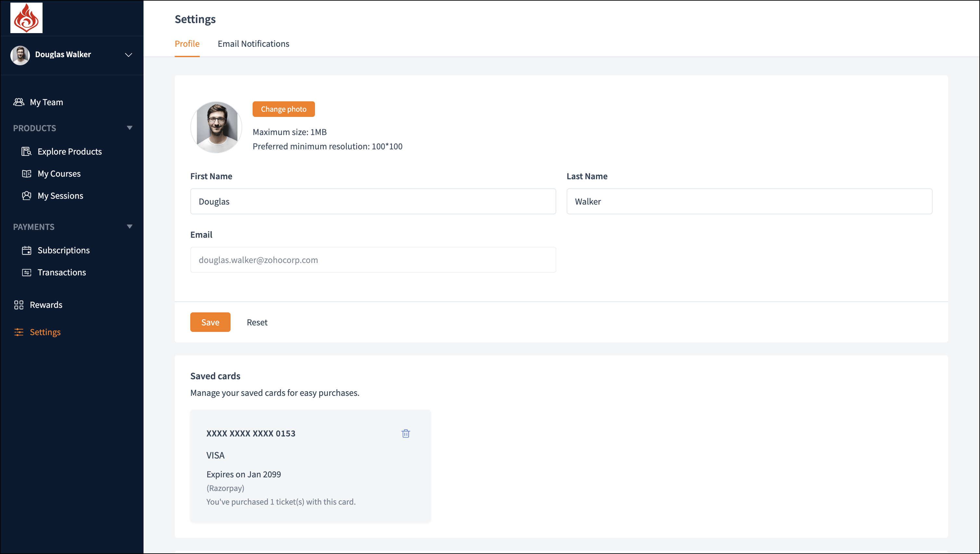Click the Transactions icon in sidebar
Image resolution: width=980 pixels, height=554 pixels.
tap(26, 272)
